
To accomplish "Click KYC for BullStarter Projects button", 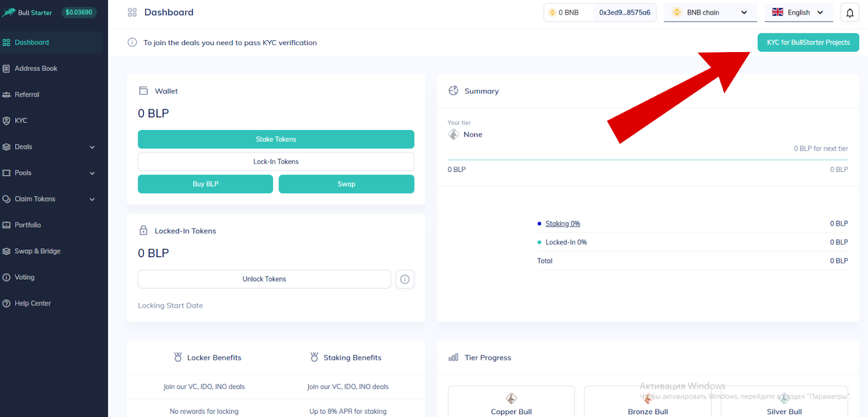I will pyautogui.click(x=808, y=42).
